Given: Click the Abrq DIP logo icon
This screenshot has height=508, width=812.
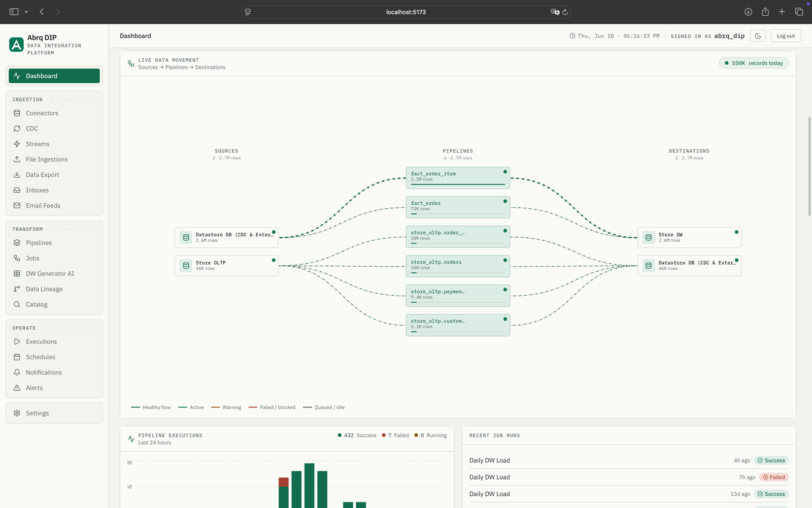Looking at the screenshot, I should [16, 45].
